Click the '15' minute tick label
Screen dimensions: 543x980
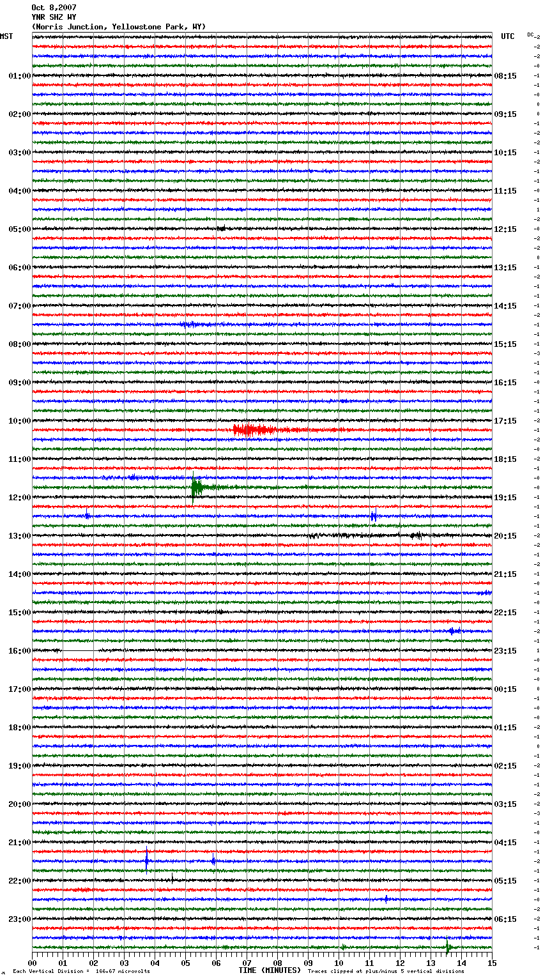pos(492,963)
